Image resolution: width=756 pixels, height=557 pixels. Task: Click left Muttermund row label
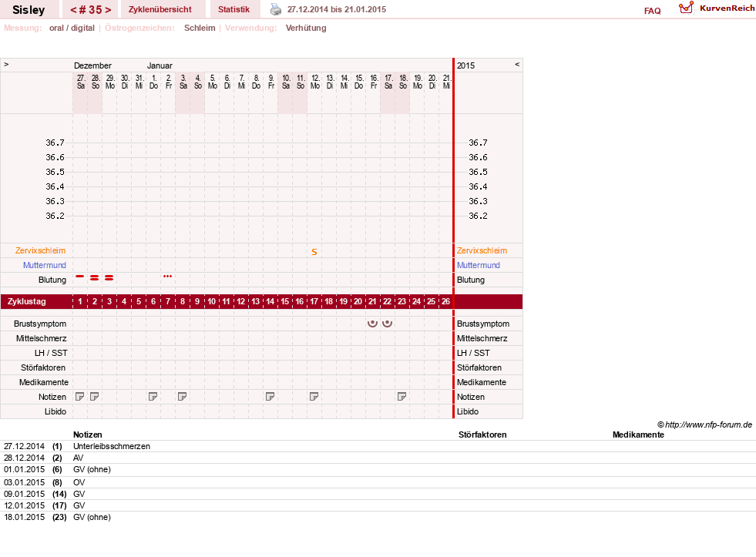click(45, 265)
